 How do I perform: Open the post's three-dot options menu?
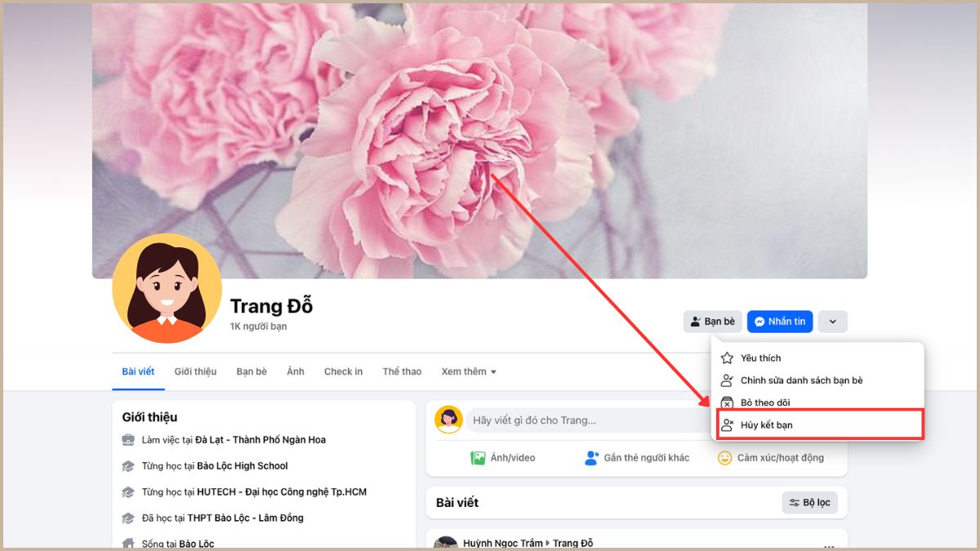(x=829, y=547)
